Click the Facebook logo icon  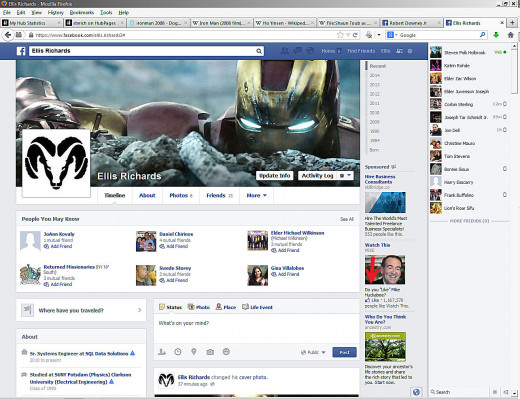21,51
